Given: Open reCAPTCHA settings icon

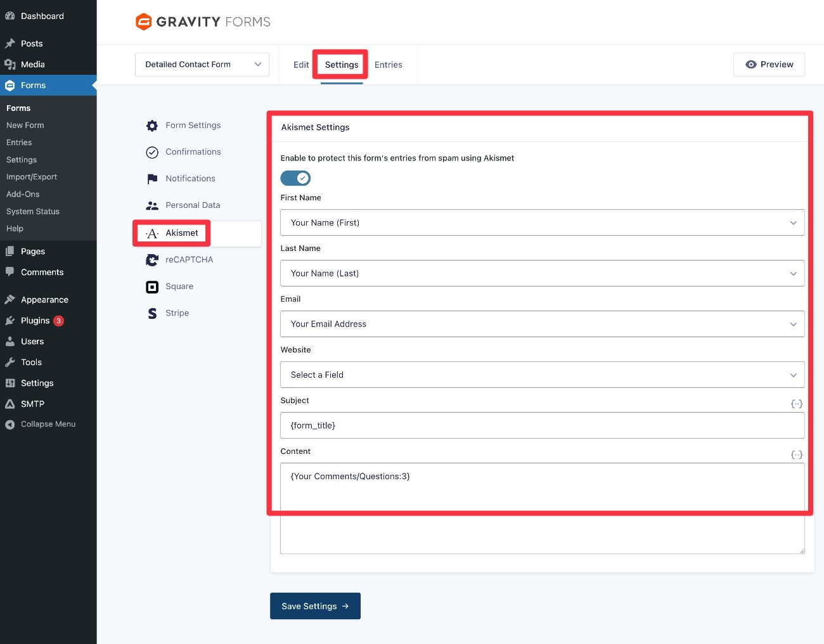Looking at the screenshot, I should tap(152, 260).
